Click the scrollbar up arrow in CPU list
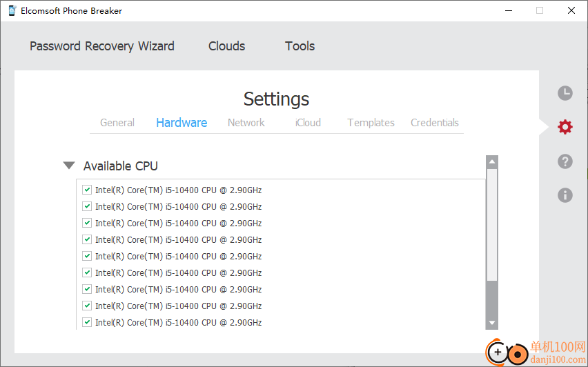The height and width of the screenshot is (367, 588). (x=491, y=162)
